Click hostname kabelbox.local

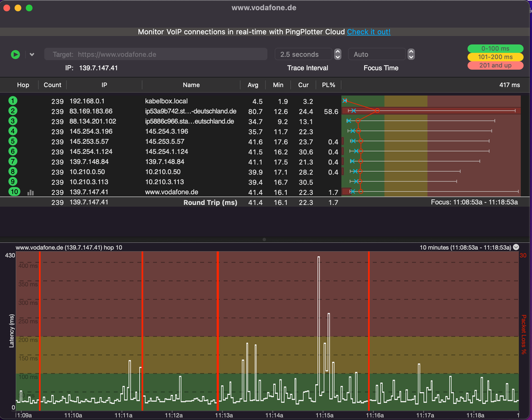pyautogui.click(x=166, y=101)
